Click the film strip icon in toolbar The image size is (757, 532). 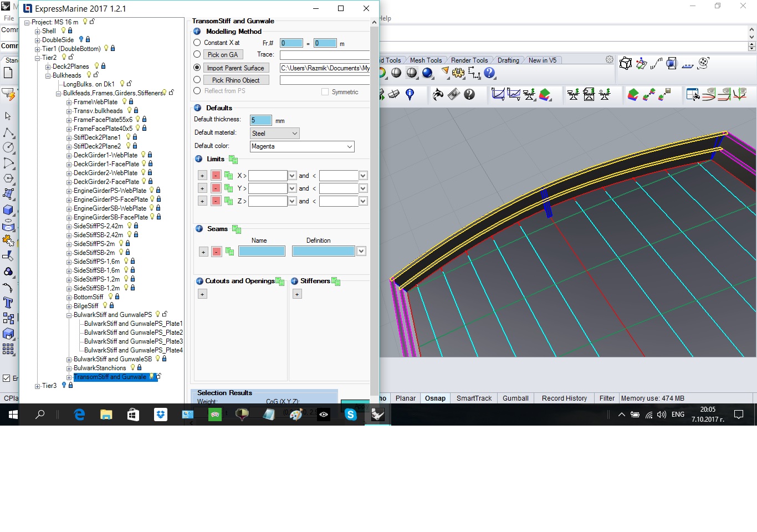tap(454, 95)
